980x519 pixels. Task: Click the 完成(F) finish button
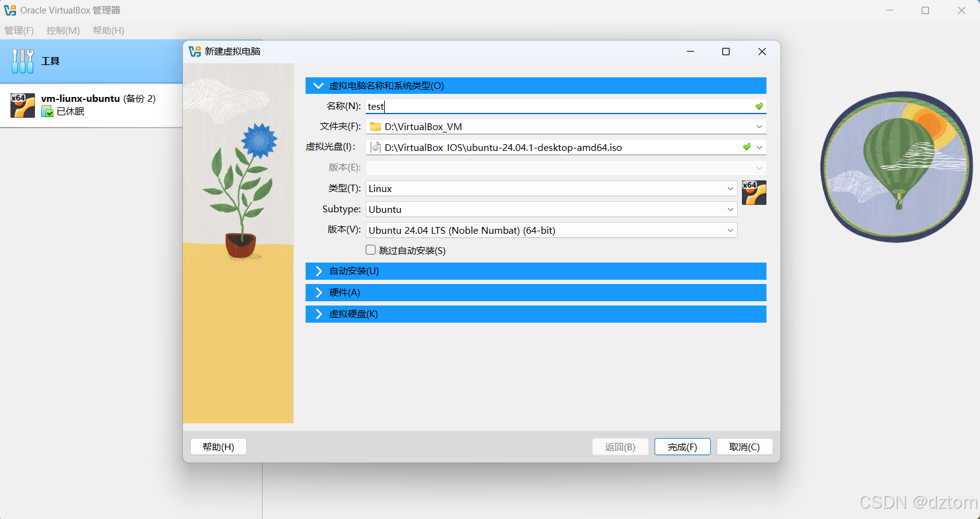pos(682,447)
